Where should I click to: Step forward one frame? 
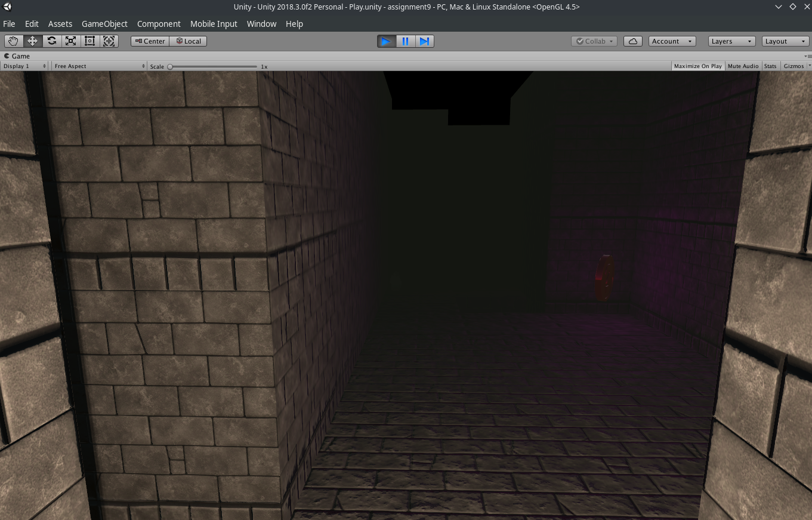424,41
